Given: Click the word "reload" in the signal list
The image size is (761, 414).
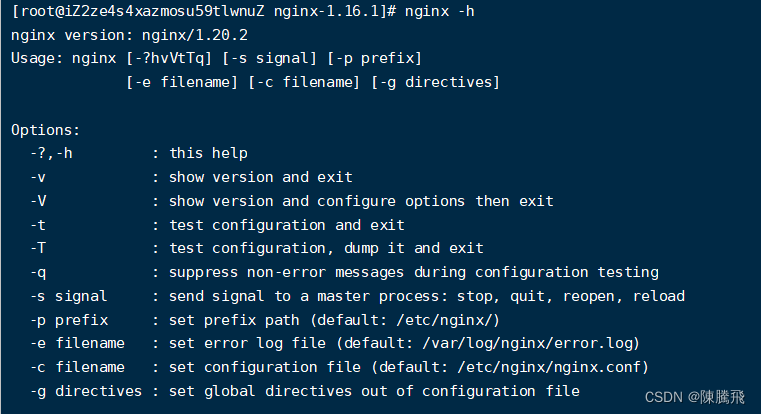Looking at the screenshot, I should [x=659, y=296].
